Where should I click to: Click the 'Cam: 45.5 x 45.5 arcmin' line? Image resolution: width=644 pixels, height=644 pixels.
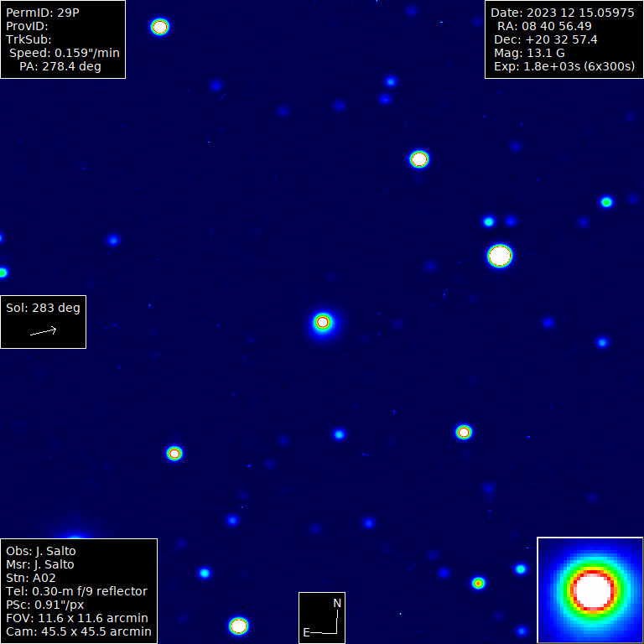pos(79,631)
